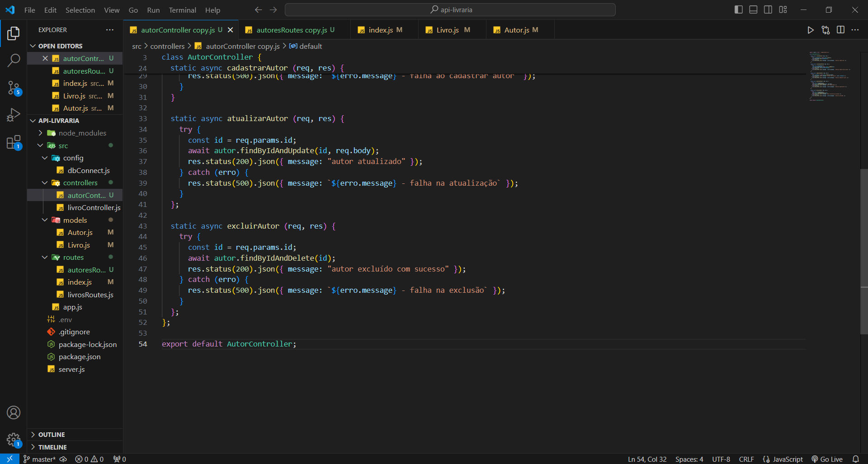The height and width of the screenshot is (464, 868).
Task: Open package.json file
Action: (75, 356)
